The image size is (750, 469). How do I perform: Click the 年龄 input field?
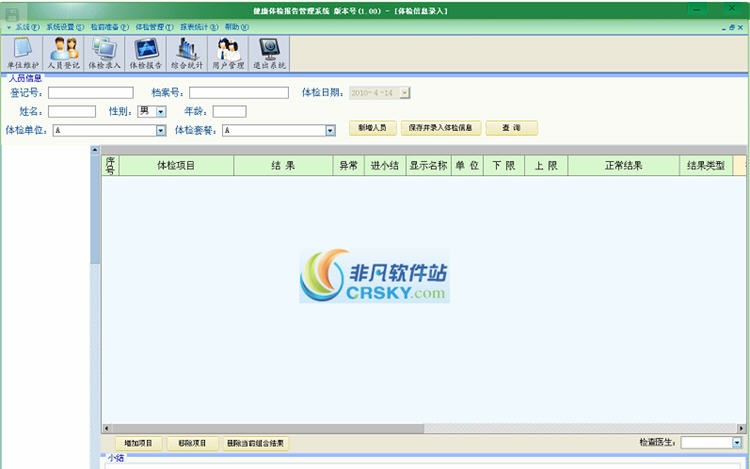pos(230,111)
